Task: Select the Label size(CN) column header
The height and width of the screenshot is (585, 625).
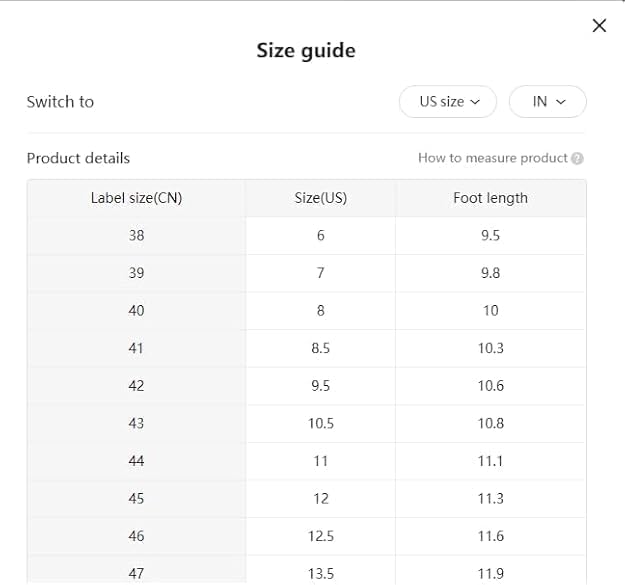Action: 136,198
